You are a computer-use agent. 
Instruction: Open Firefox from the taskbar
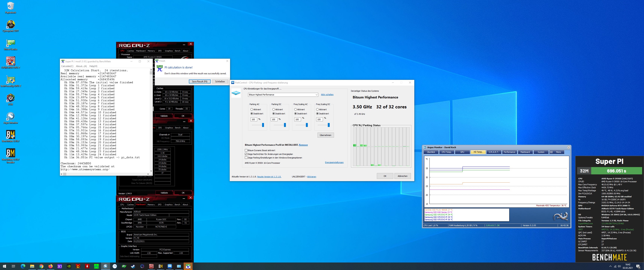pyautogui.click(x=51, y=266)
